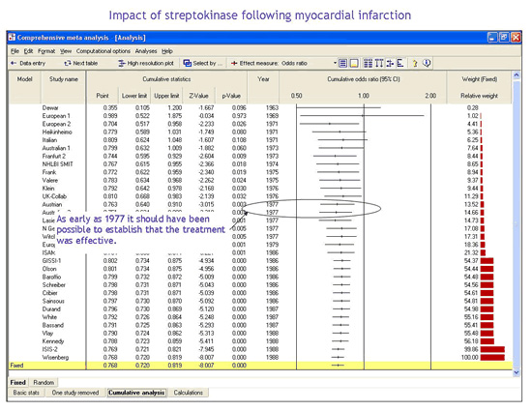The height and width of the screenshot is (411, 532).
Task: Click the Select by... toolbar icon
Action: coord(188,63)
